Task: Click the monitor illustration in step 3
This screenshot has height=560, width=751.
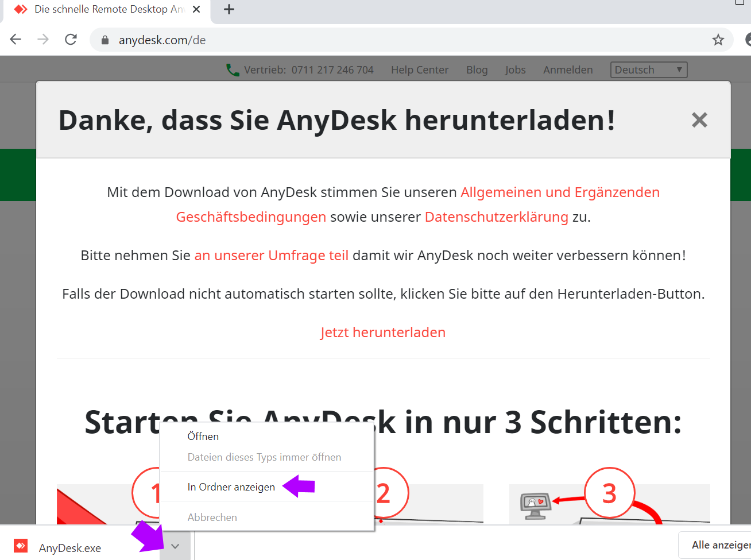Action: [x=535, y=506]
